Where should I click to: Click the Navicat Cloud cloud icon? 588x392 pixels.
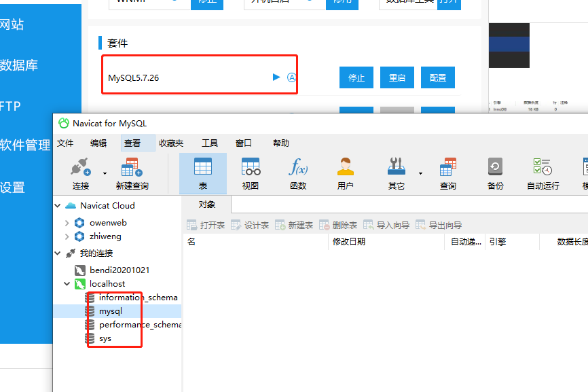point(71,206)
